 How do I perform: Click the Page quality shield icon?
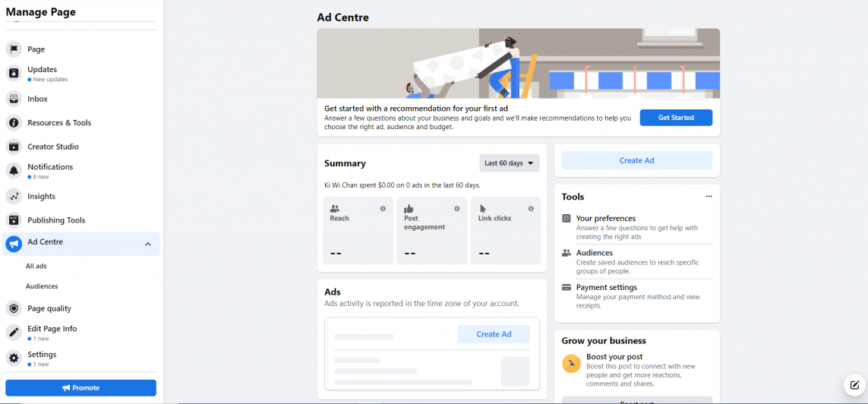(x=14, y=308)
